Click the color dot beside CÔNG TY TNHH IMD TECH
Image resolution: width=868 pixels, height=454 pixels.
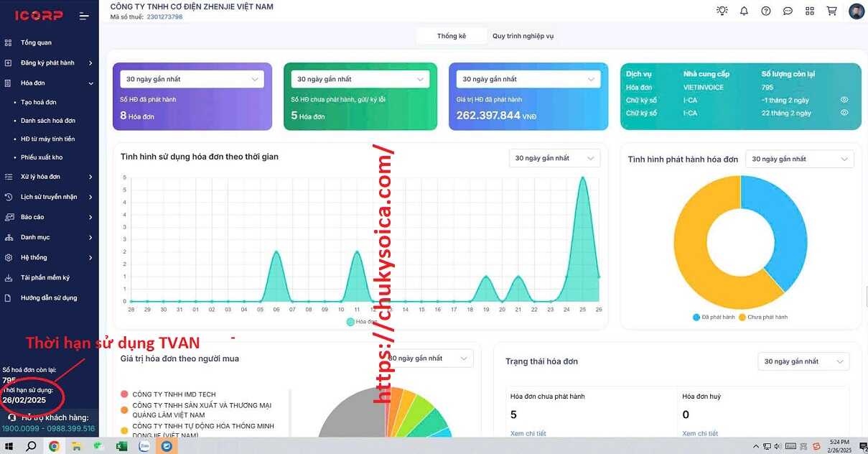(x=125, y=394)
